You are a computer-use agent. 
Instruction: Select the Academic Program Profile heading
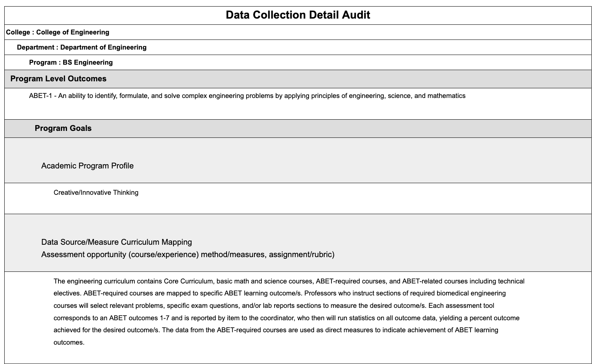[88, 166]
